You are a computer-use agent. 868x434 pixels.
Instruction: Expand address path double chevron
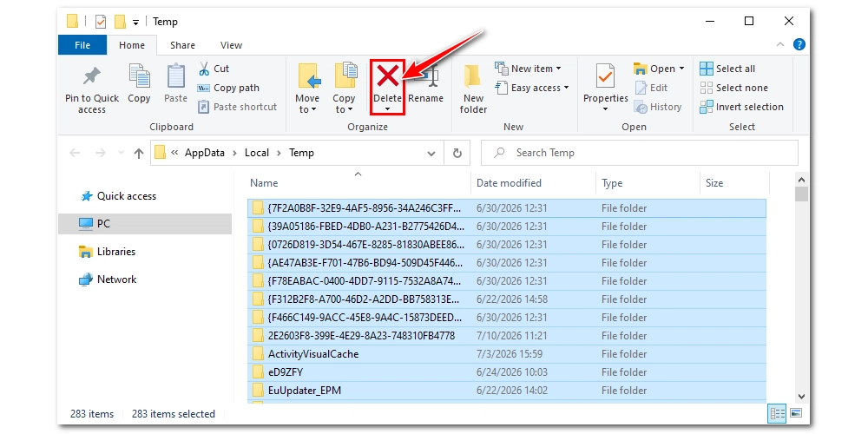[174, 154]
